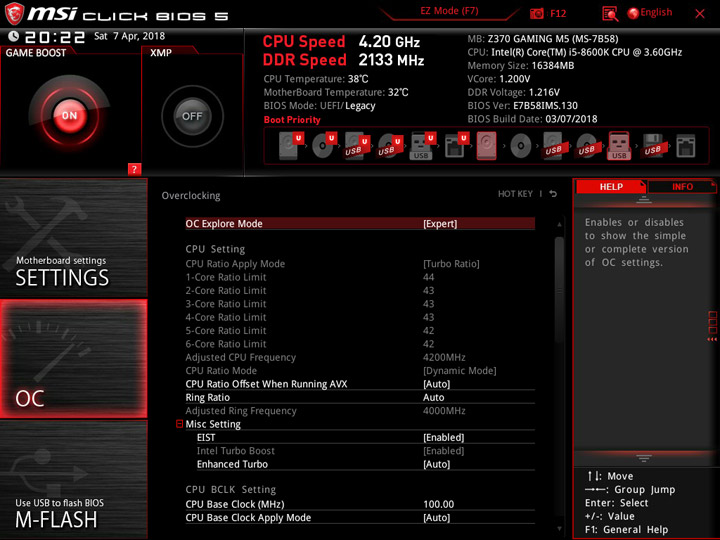This screenshot has width=720, height=540.
Task: Select the 2-Core Ratio Limit row
Action: click(x=360, y=290)
